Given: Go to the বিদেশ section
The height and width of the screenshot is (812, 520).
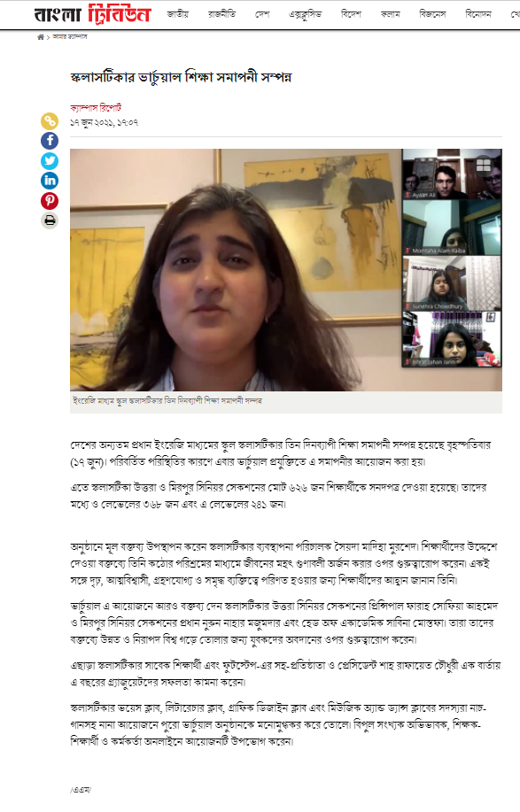Looking at the screenshot, I should [x=351, y=14].
